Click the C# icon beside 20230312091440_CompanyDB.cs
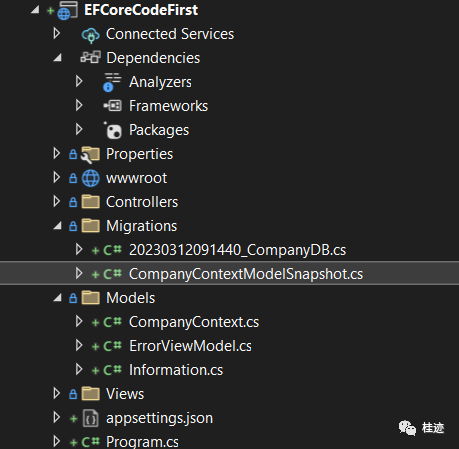The width and height of the screenshot is (459, 449). coord(112,250)
